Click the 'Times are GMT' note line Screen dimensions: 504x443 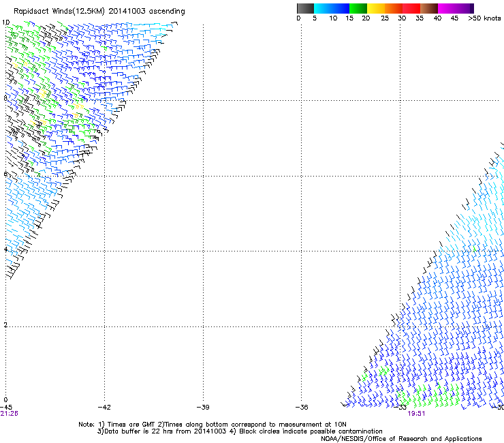212,425
